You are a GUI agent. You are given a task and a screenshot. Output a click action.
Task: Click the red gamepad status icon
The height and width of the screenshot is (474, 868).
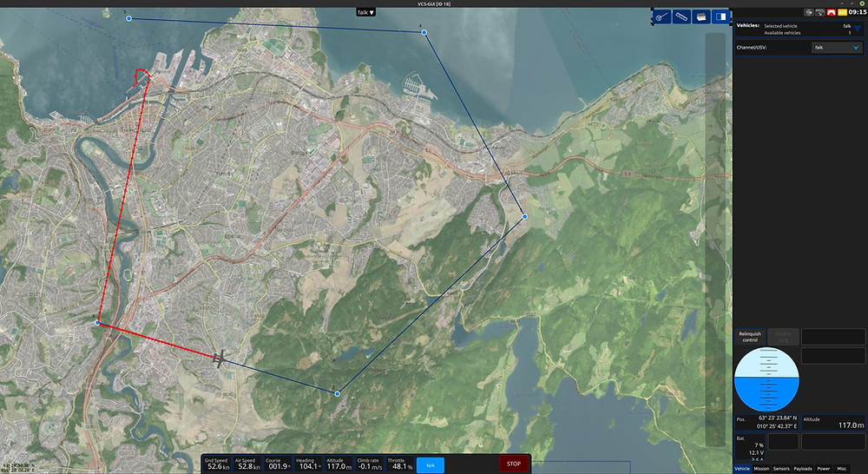click(831, 12)
